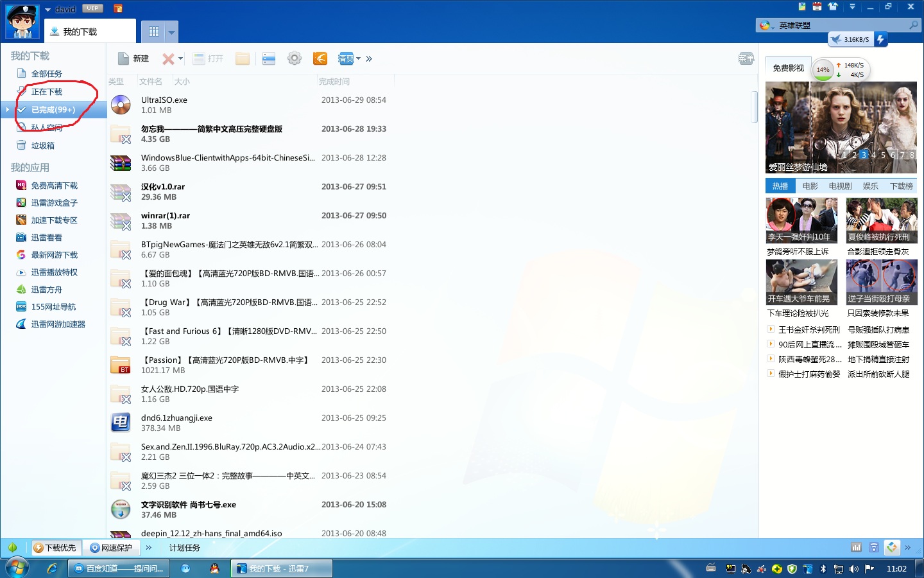Switch to grid view icon in tab bar
Viewport: 924px width, 578px height.
pos(154,31)
